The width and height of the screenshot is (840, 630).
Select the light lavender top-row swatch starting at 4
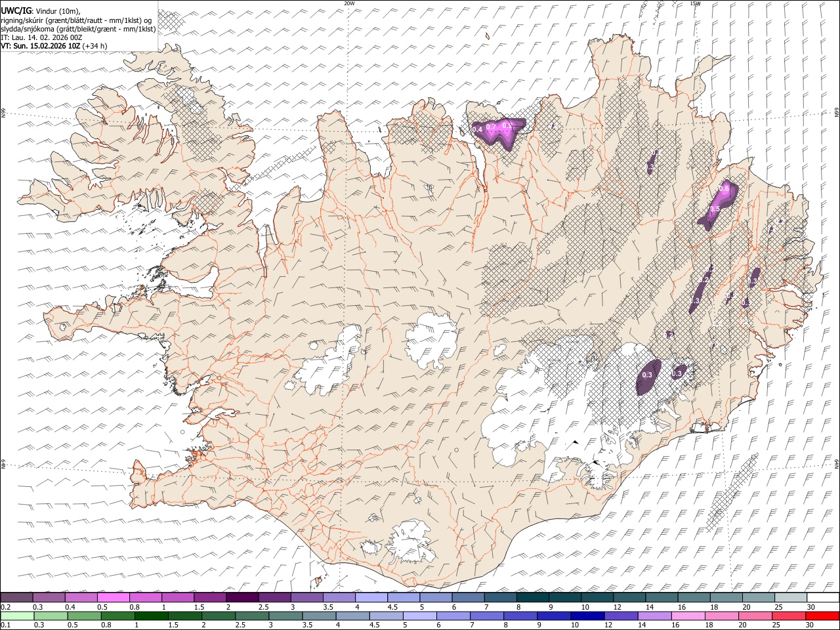tap(371, 597)
